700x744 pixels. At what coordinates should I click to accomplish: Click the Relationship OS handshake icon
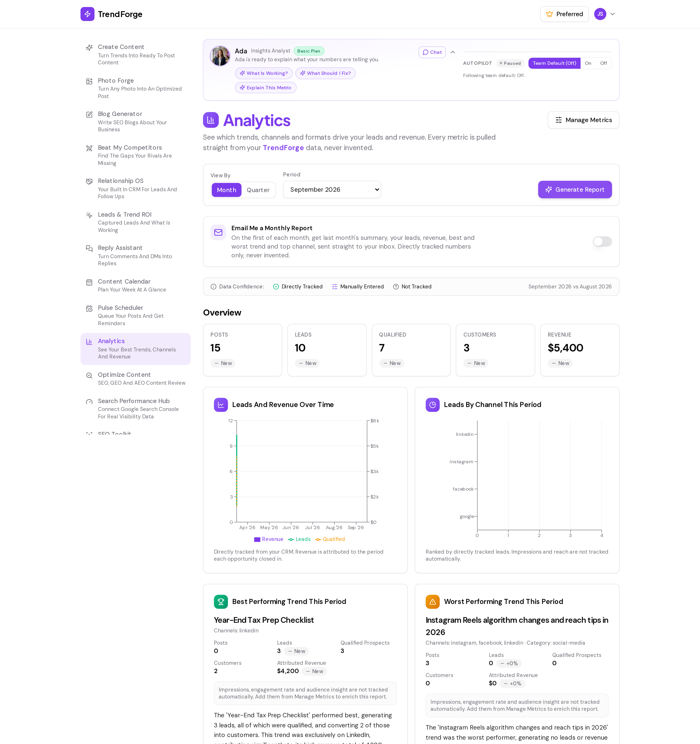(89, 181)
